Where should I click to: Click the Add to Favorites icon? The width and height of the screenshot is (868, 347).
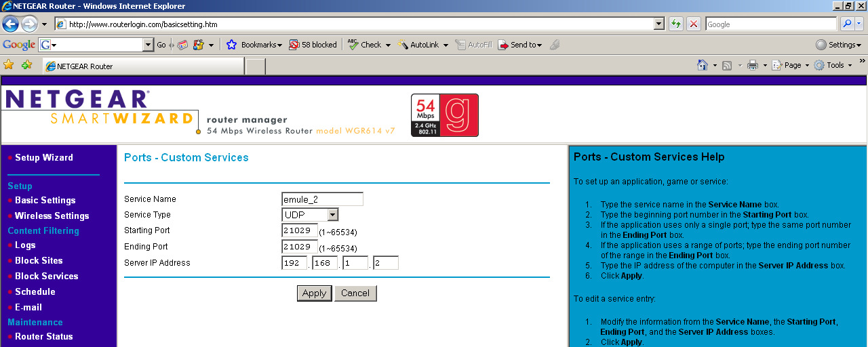pos(26,65)
